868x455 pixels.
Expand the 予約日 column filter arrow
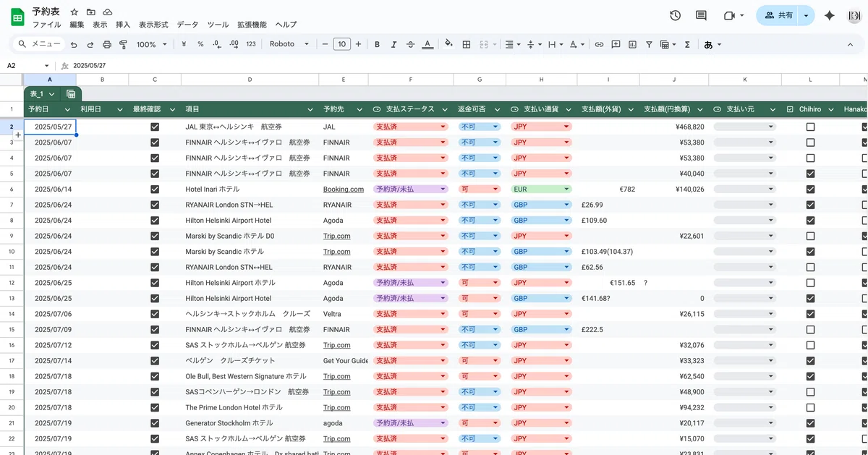68,109
